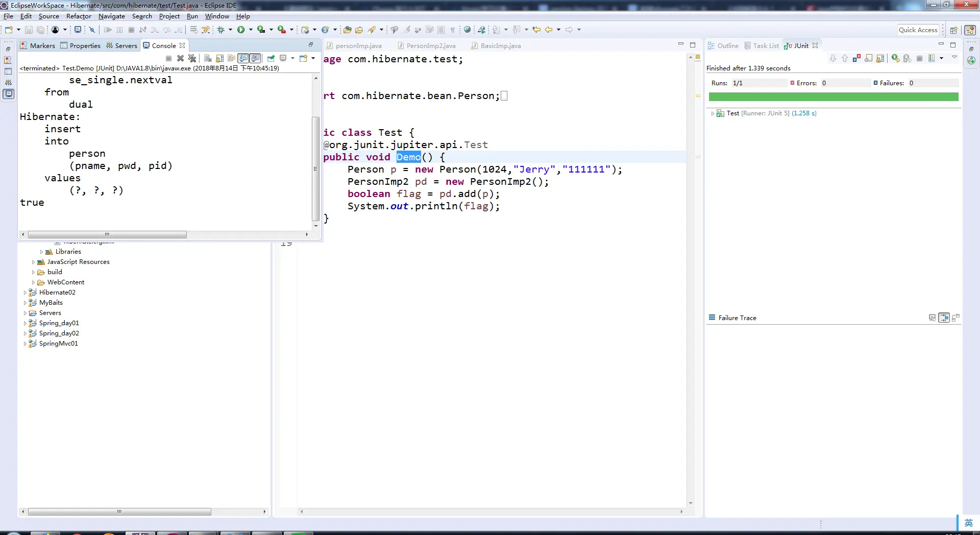
Task: Expand the Spring_day01 project
Action: [x=25, y=323]
